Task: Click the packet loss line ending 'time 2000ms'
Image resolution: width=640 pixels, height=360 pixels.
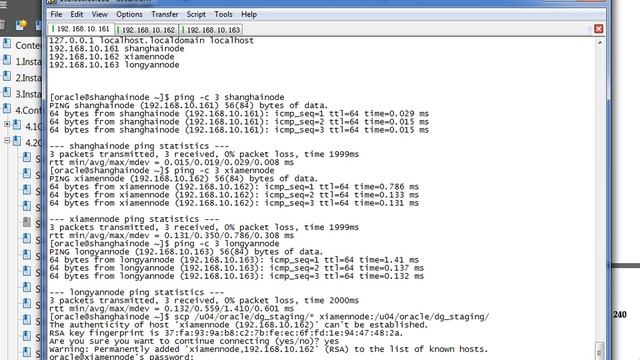Action: 204,300
